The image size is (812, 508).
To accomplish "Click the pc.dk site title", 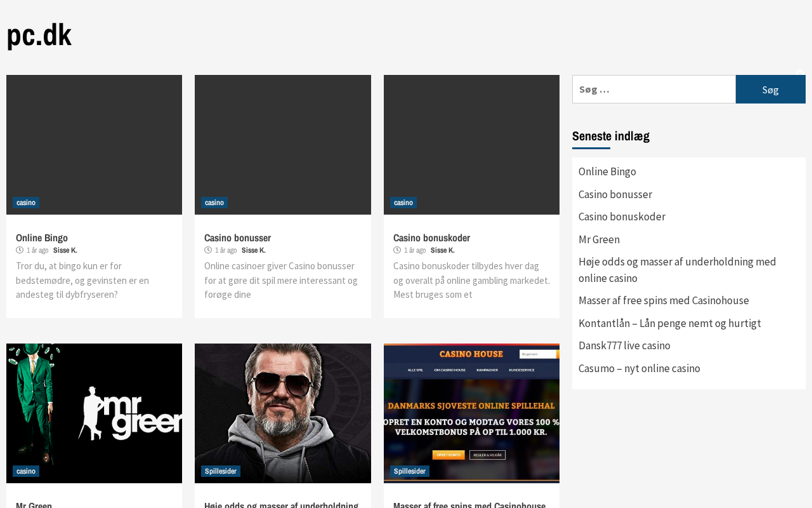I will point(39,35).
